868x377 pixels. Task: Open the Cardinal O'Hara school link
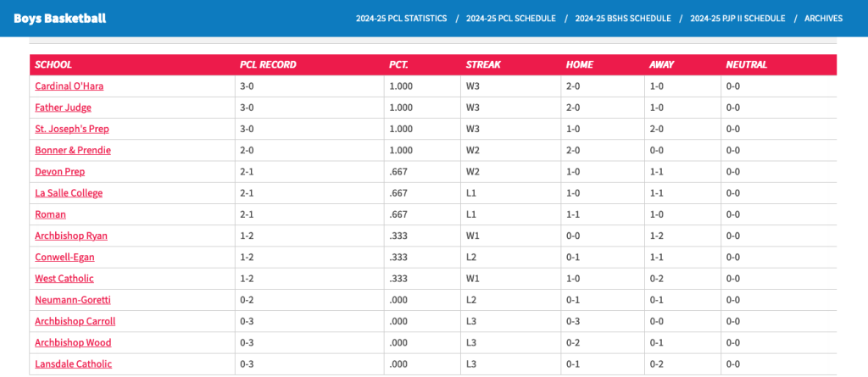(x=69, y=86)
